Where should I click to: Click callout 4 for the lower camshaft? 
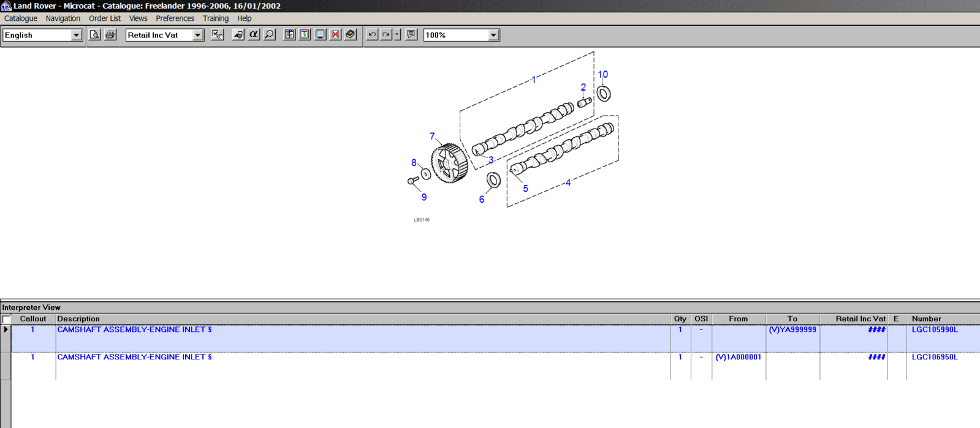[568, 182]
